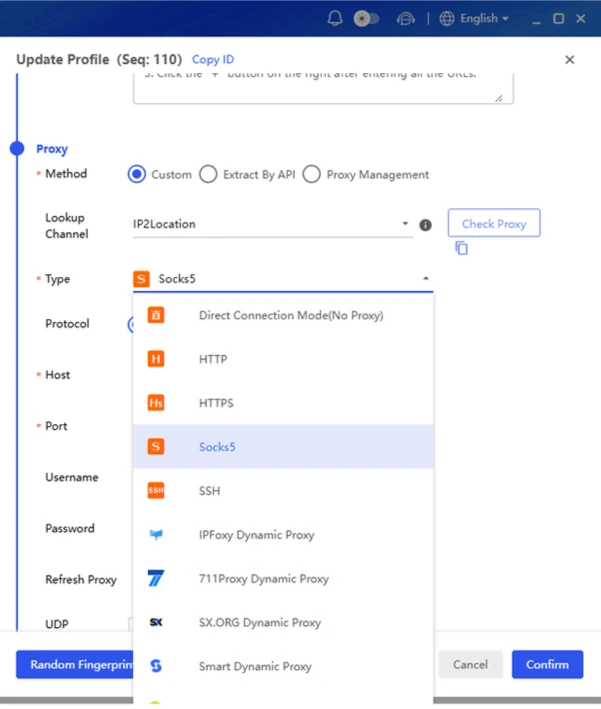The height and width of the screenshot is (709, 601).
Task: Click the UDP label
Action: pos(57,624)
